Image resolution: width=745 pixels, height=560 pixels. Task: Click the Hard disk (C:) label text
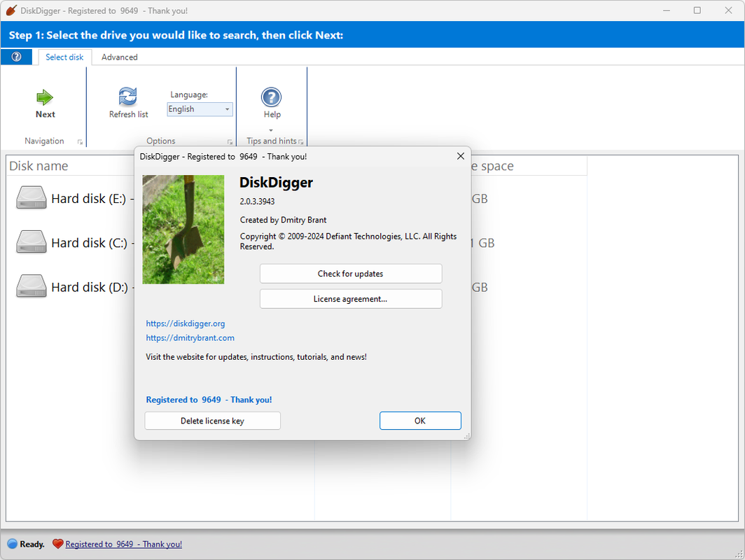(90, 243)
